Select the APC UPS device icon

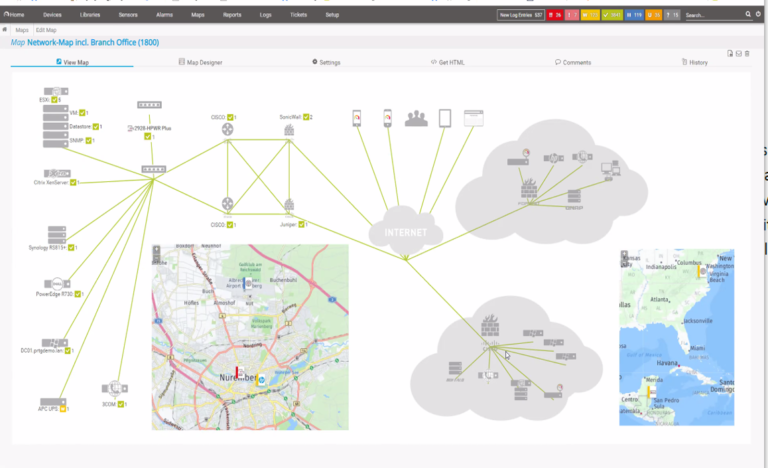[53, 402]
